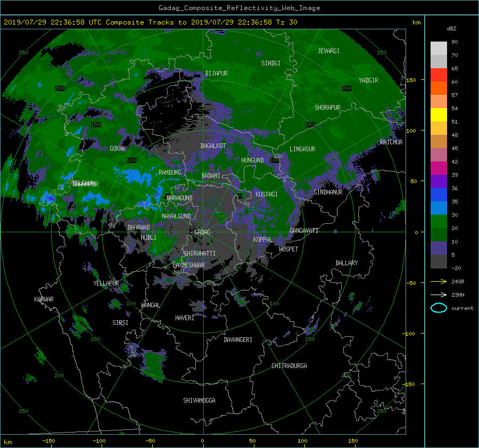This screenshot has height=448, width=479.
Task: Click the SHIVAMOGGA city label
Action: click(199, 400)
